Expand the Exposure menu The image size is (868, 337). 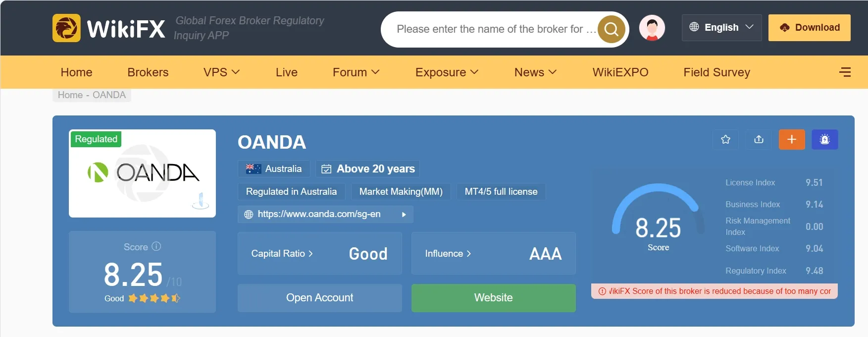(x=447, y=72)
